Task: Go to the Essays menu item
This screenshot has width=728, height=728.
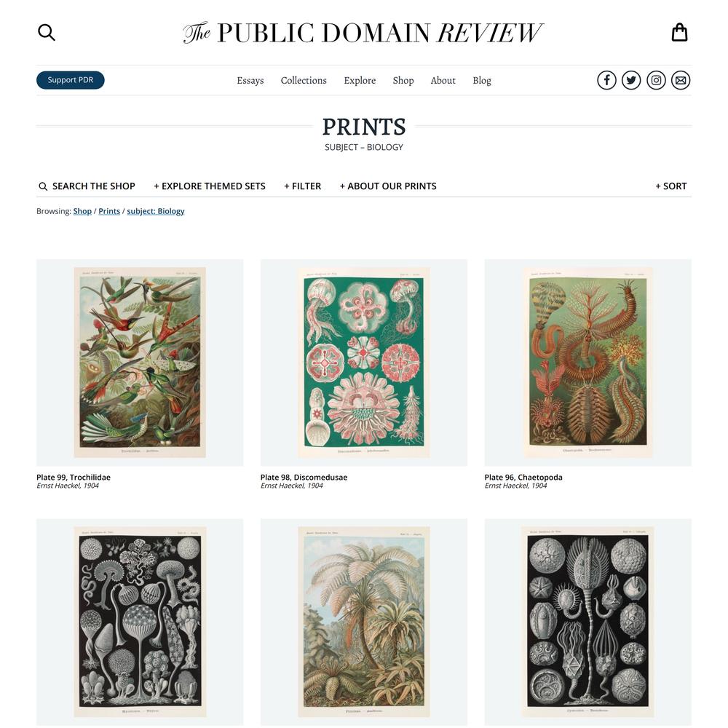Action: 250,80
